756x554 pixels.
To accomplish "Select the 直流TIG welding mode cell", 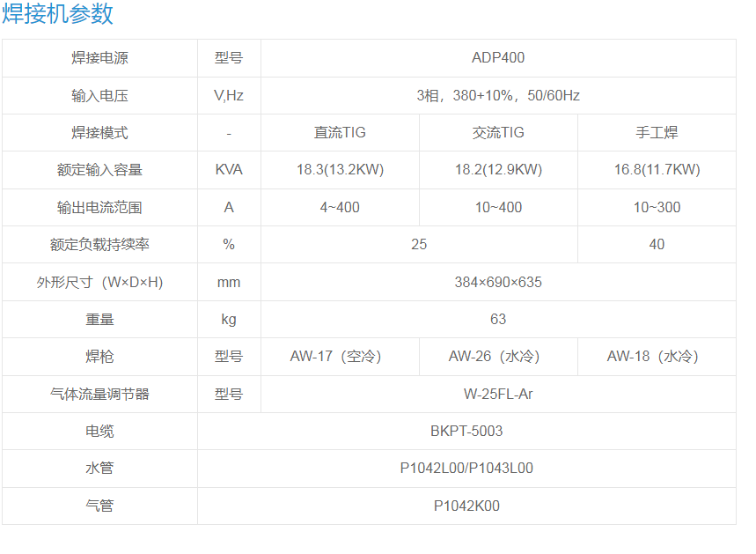I will coord(340,133).
